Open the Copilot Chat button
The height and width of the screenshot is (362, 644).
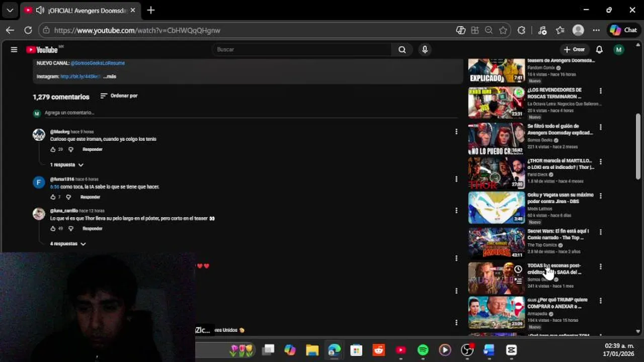pos(623,30)
